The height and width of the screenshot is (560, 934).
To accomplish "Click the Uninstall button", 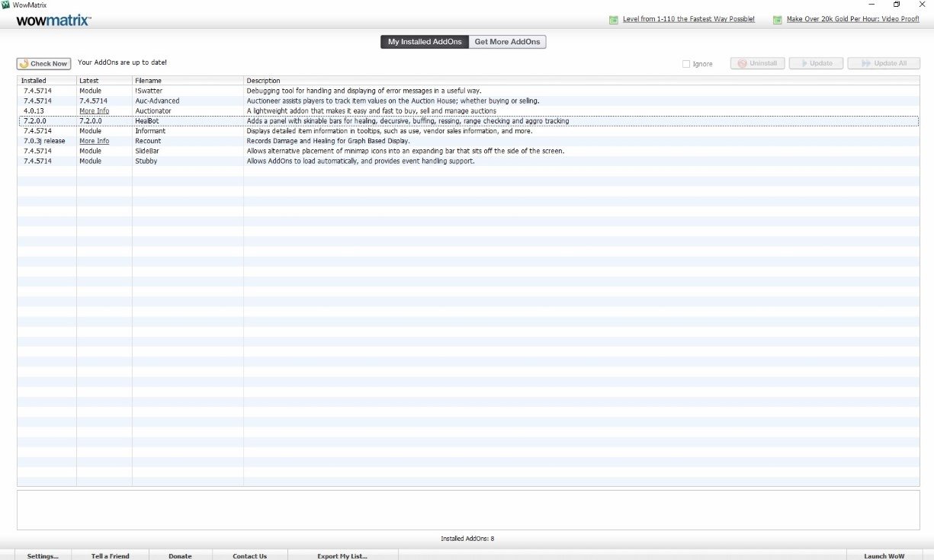I will click(x=757, y=63).
